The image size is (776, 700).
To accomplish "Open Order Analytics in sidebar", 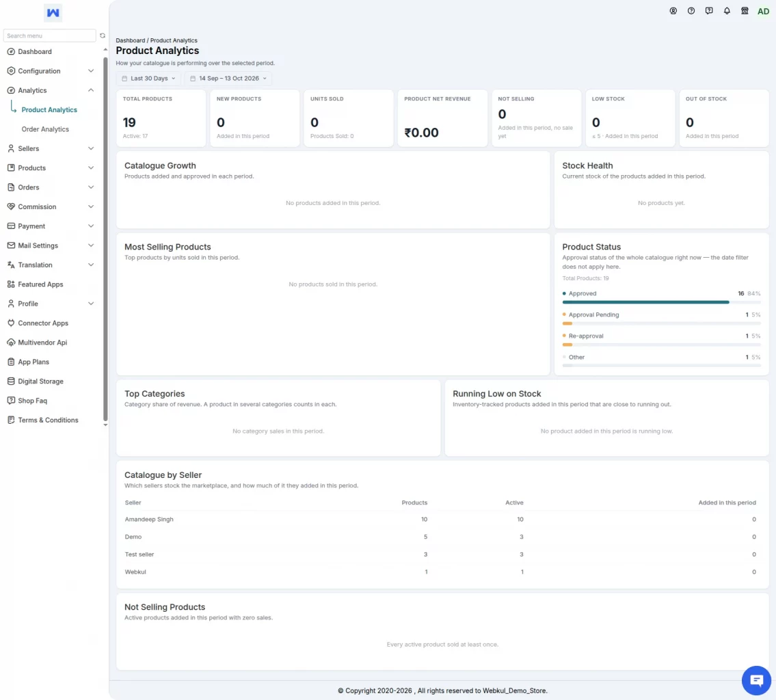I will point(45,129).
